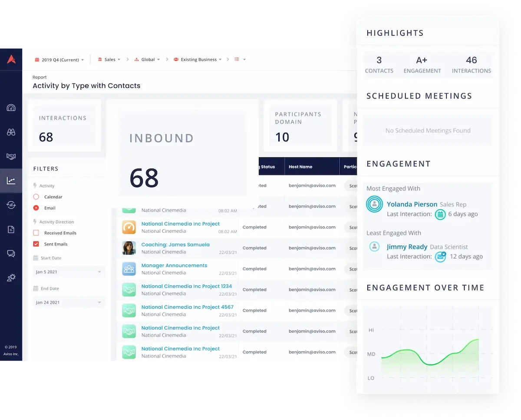
Task: Click handshake icon beside Project 1234
Action: point(129,290)
